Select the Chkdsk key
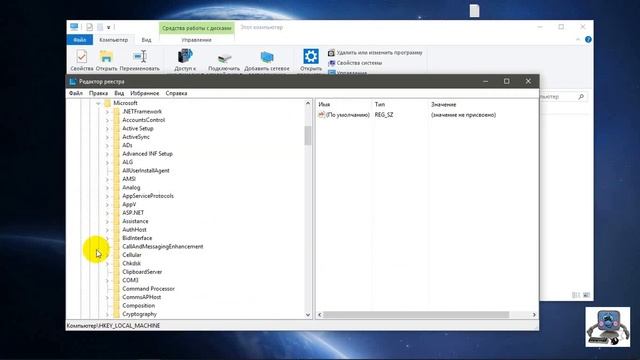Screen dimensions: 640x360 (131, 263)
